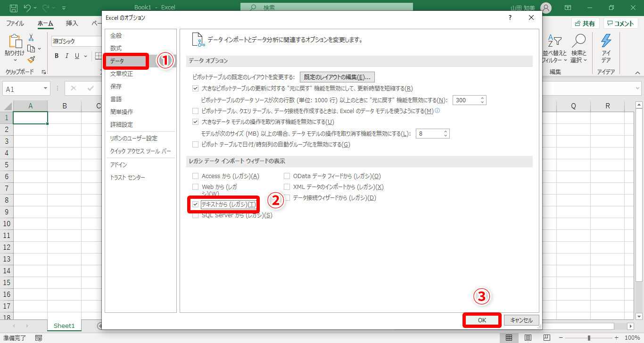Click the 既定のレイアウトの編集 button
The width and height of the screenshot is (644, 343).
(337, 77)
